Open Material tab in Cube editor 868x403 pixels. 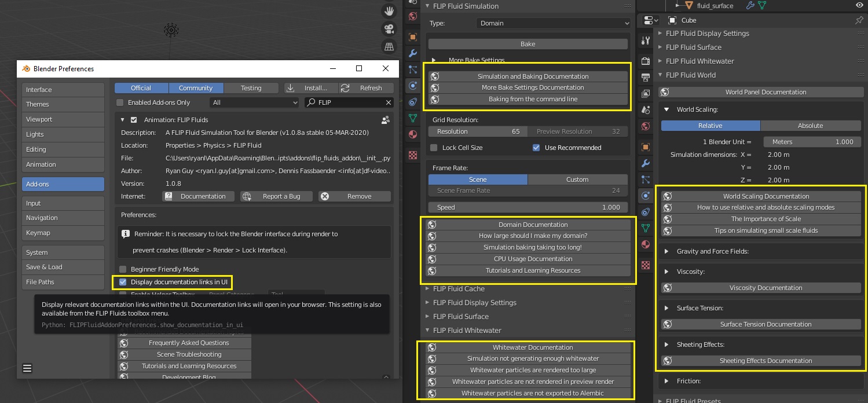point(645,245)
